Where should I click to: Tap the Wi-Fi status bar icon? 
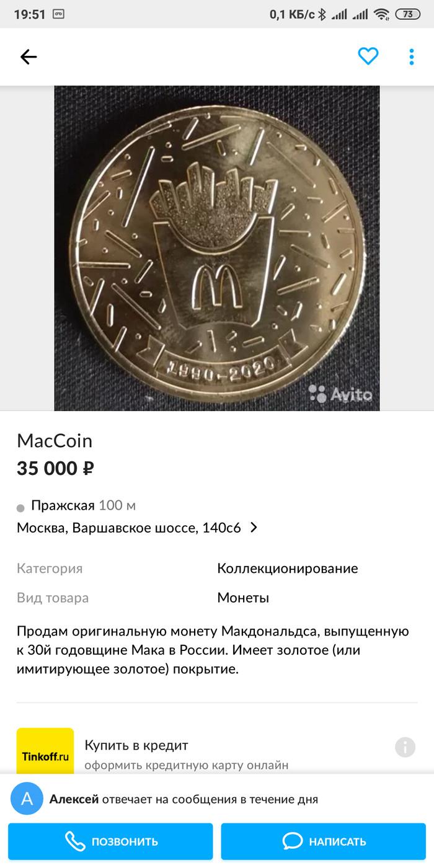point(383,14)
